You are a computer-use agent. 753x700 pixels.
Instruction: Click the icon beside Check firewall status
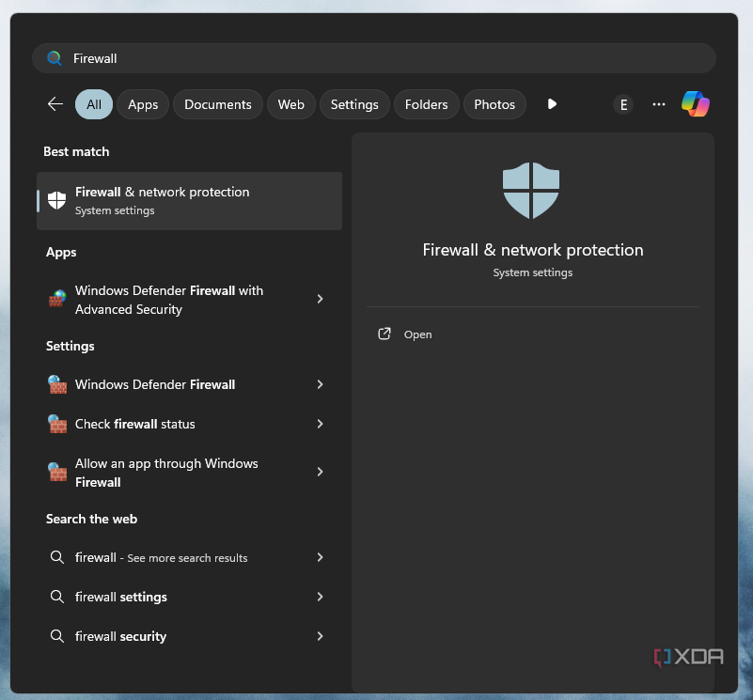57,424
